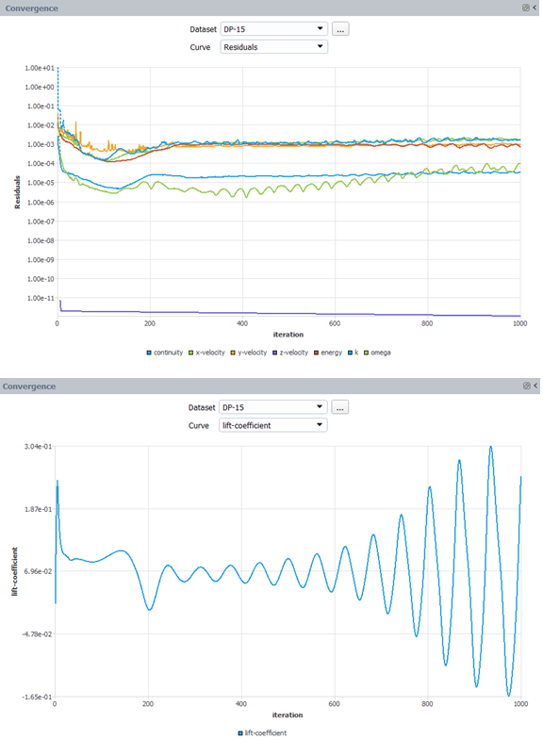Click the 6.96e-02 tick label
Screen dimensions: 543x756
(x=38, y=571)
